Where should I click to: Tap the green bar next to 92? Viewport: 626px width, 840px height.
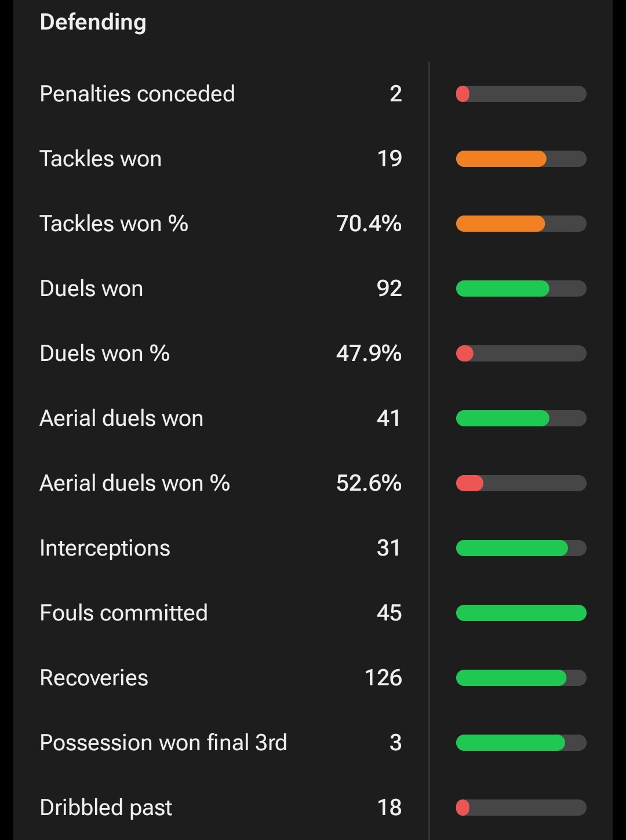[503, 288]
